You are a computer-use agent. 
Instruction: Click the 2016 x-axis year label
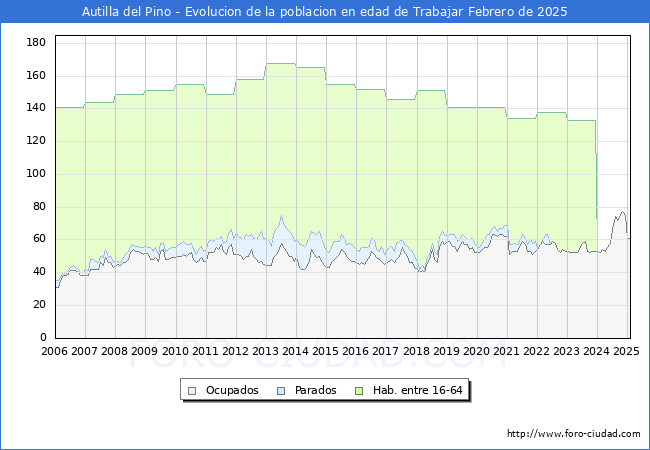coord(356,351)
